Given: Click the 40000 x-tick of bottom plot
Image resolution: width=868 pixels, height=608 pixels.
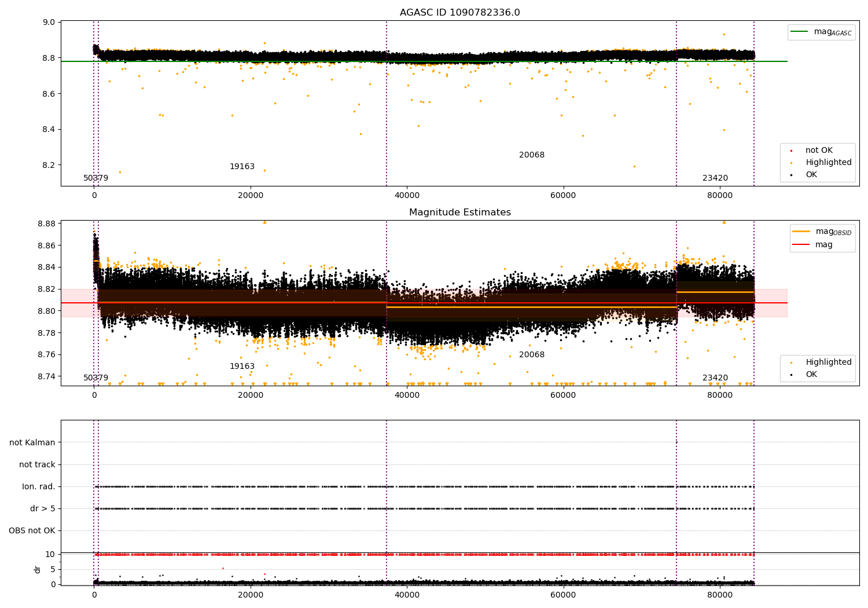Looking at the screenshot, I should click(407, 595).
